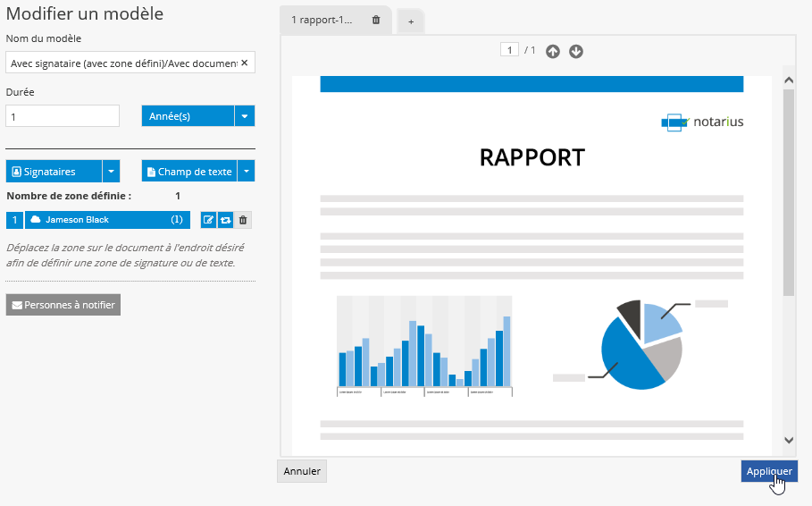The width and height of the screenshot is (812, 506).
Task: Click the Notarius logo in the document
Action: tap(702, 122)
